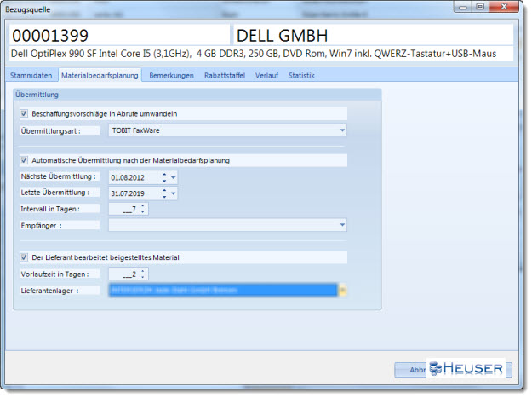Decrease the Vorlaufzeit in Tagen value
532x398 pixels.
click(x=143, y=277)
